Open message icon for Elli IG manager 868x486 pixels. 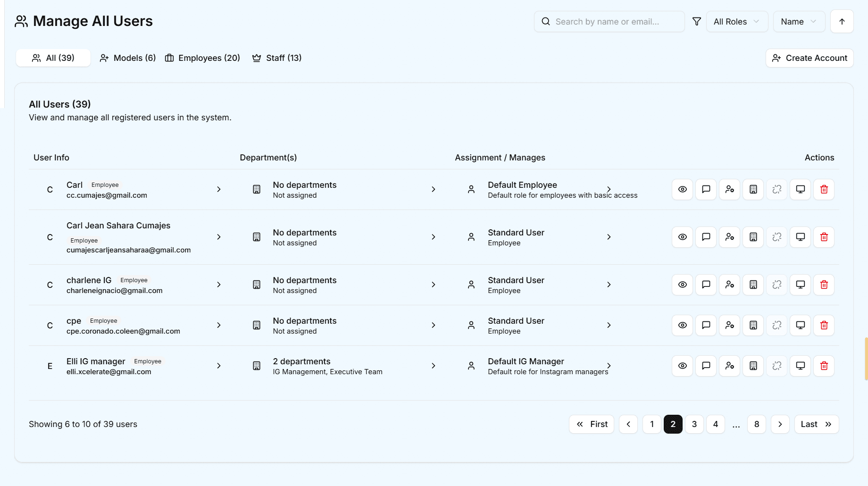pyautogui.click(x=706, y=366)
